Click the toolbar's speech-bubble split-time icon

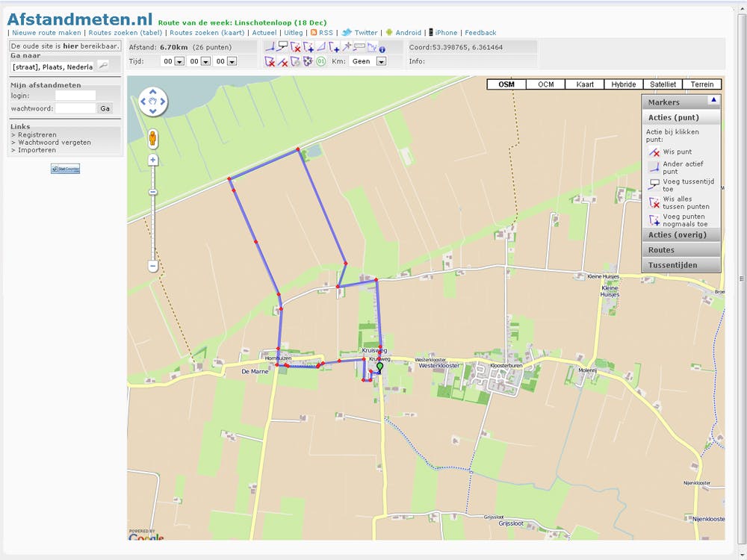tap(282, 46)
